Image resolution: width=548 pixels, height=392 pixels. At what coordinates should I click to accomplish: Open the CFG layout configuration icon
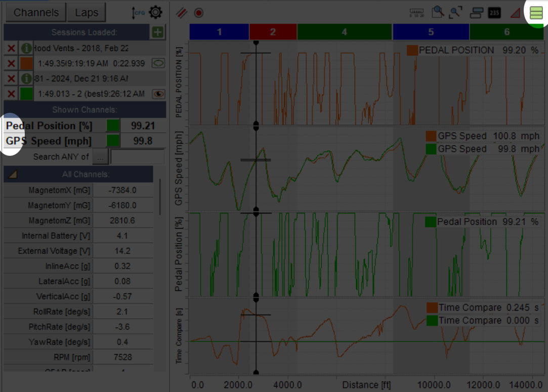[138, 13]
